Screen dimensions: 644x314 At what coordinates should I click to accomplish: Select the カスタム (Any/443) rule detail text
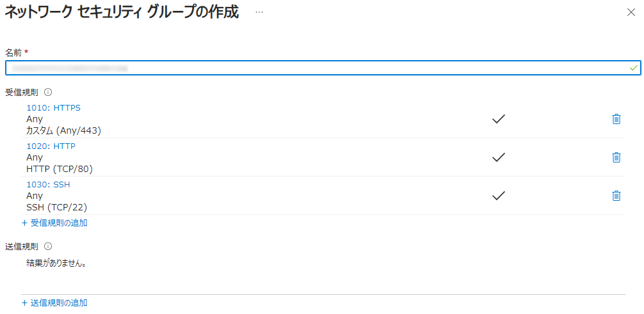(63, 130)
